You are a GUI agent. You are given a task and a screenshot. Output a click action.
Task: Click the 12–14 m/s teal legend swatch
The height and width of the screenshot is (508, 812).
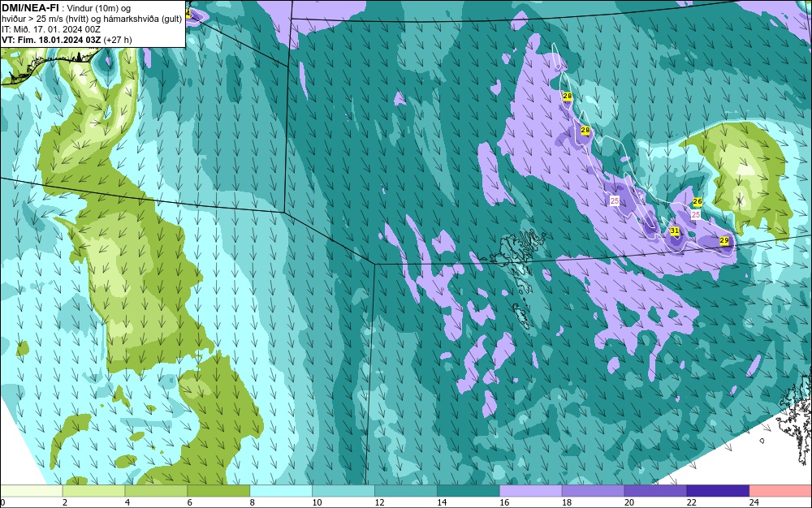click(406, 491)
